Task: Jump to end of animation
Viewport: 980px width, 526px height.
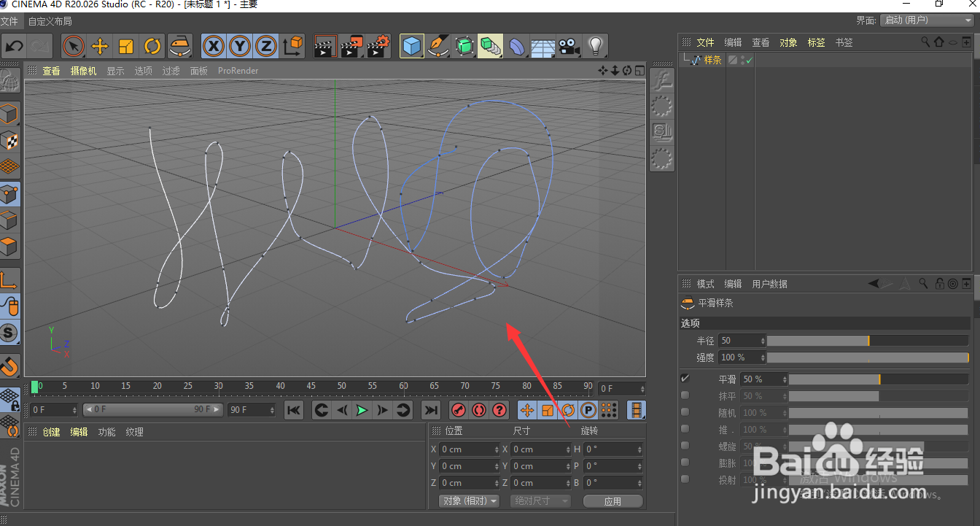Action: 431,410
